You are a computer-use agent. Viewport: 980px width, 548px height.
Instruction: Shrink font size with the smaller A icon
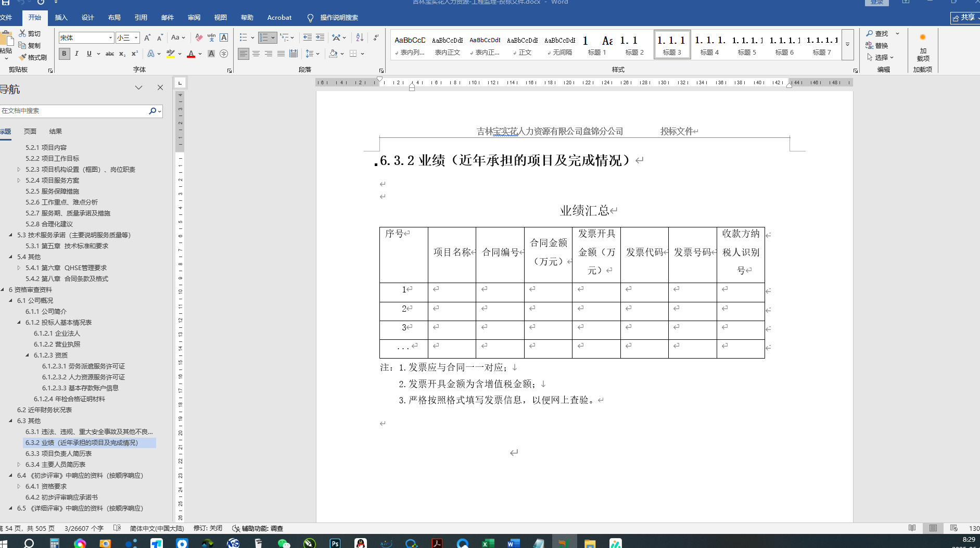pyautogui.click(x=160, y=37)
